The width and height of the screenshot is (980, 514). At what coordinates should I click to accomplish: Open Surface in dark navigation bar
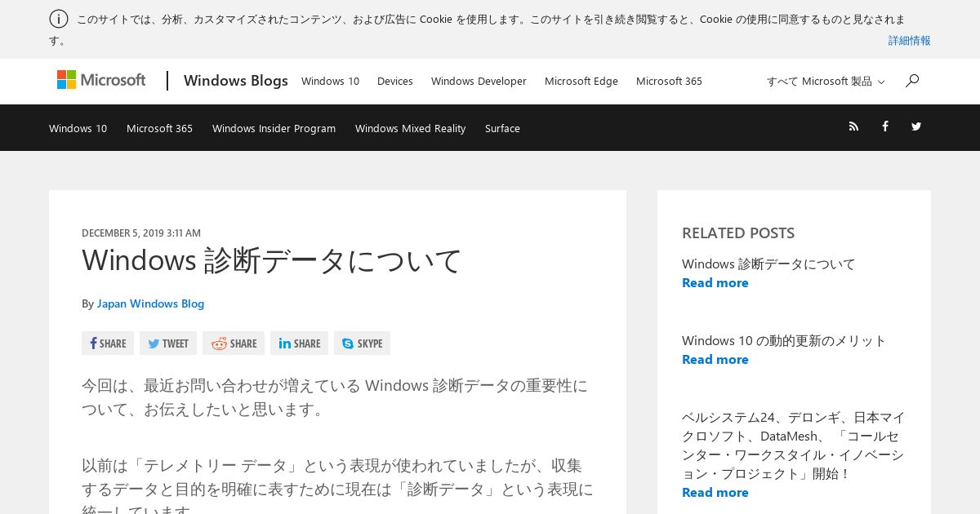point(502,128)
